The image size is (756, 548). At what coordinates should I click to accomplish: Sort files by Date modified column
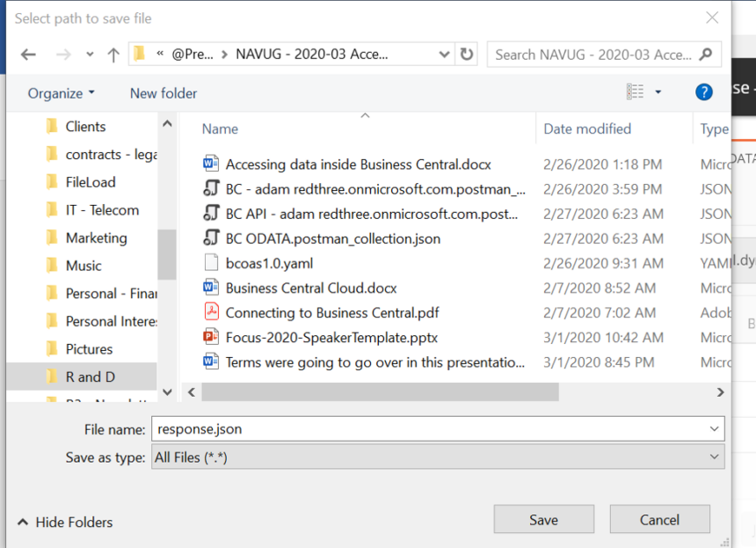pos(587,128)
